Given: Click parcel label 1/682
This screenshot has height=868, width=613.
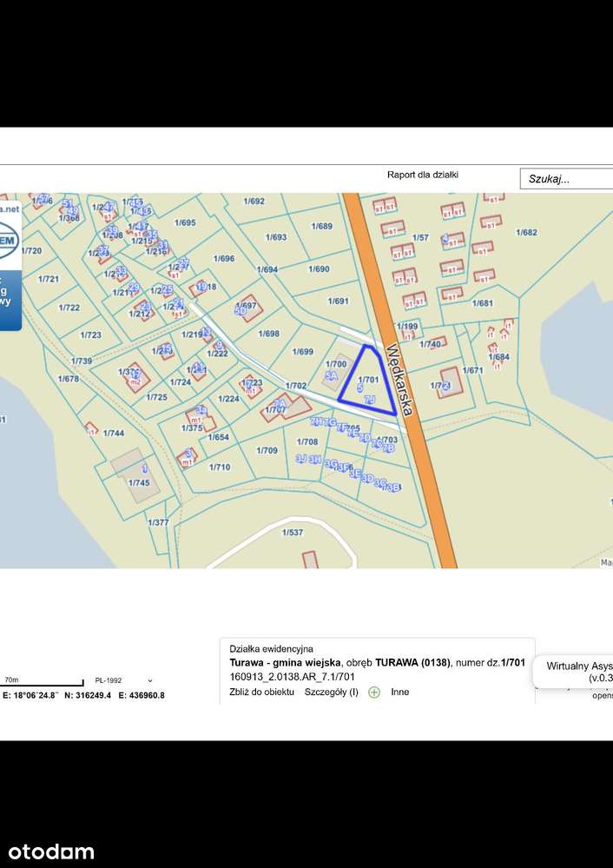Looking at the screenshot, I should click(x=526, y=233).
